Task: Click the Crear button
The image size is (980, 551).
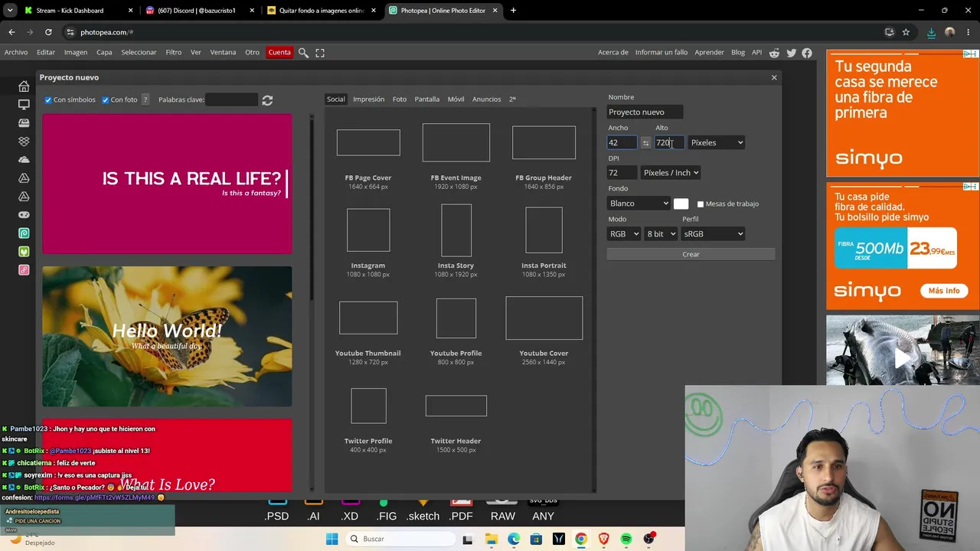Action: pyautogui.click(x=691, y=254)
